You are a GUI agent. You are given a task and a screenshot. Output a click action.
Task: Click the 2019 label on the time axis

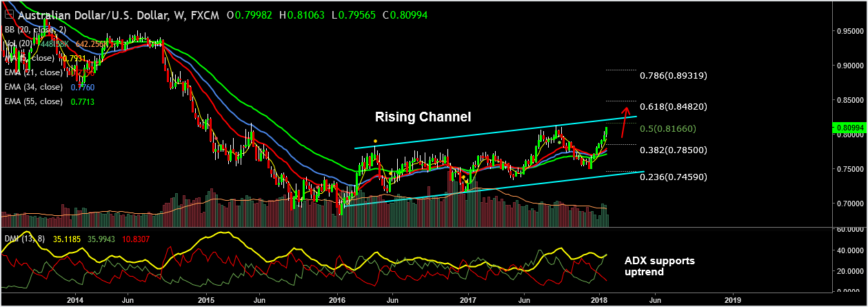click(732, 301)
